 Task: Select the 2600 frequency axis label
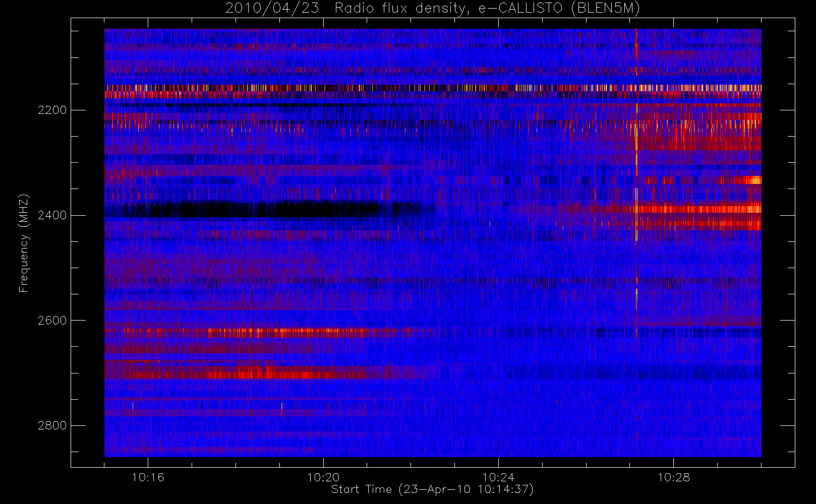click(52, 321)
